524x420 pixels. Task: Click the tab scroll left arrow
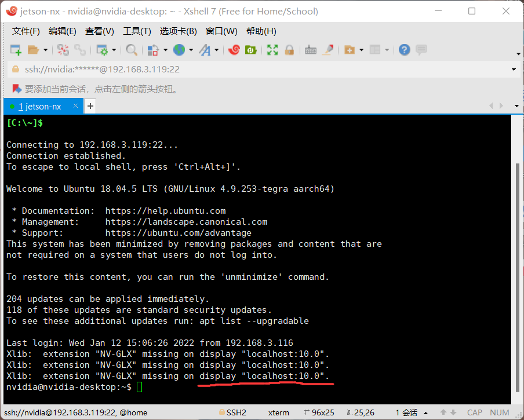pyautogui.click(x=491, y=106)
